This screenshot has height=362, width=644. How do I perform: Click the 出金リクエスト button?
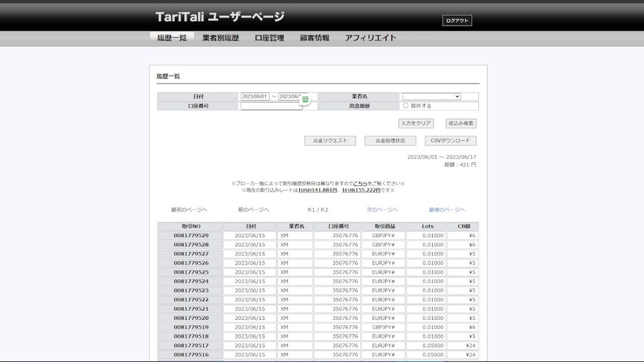(x=330, y=140)
